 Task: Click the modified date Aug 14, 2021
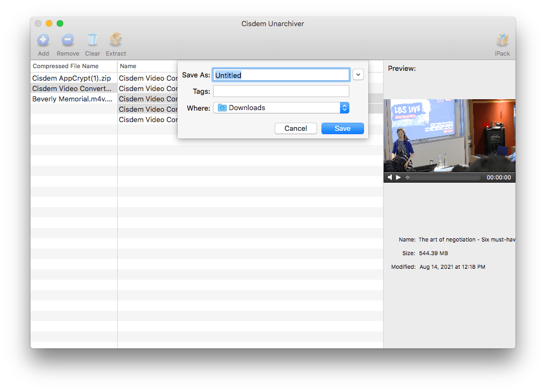(452, 267)
